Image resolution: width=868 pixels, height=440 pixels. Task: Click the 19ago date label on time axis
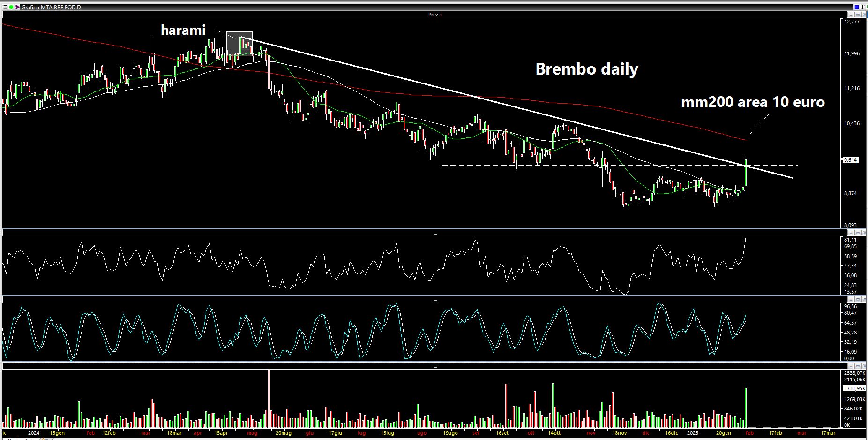tap(450, 433)
